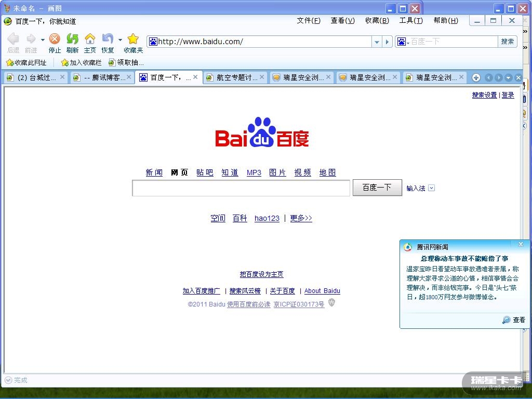
Task: Click the Baidu logo
Action: (262, 132)
